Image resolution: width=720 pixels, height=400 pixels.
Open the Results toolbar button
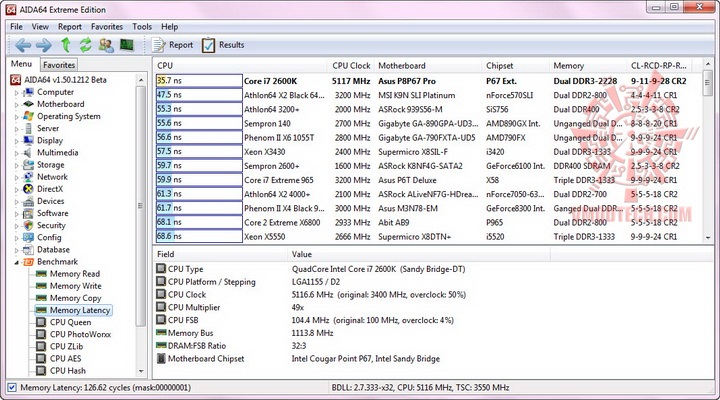coord(223,45)
